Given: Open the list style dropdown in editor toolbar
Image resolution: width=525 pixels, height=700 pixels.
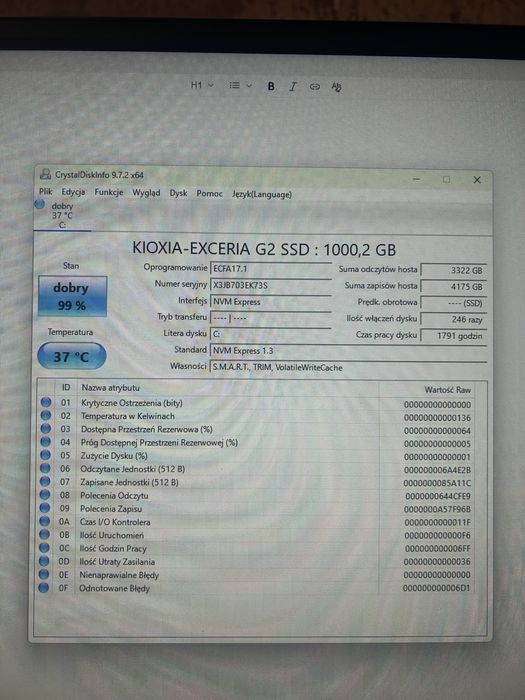Looking at the screenshot, I should [x=240, y=85].
